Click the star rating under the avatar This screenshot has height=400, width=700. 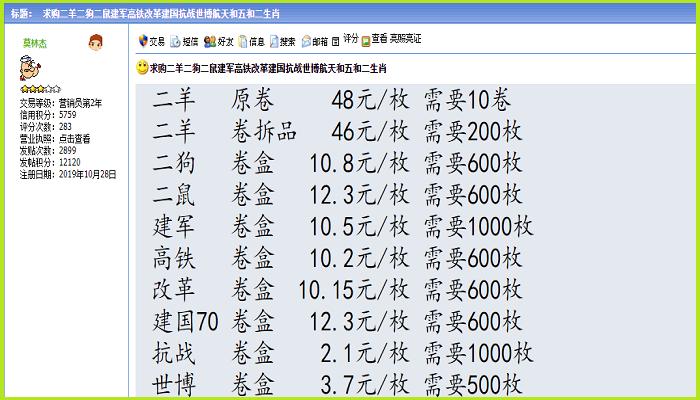pyautogui.click(x=40, y=89)
